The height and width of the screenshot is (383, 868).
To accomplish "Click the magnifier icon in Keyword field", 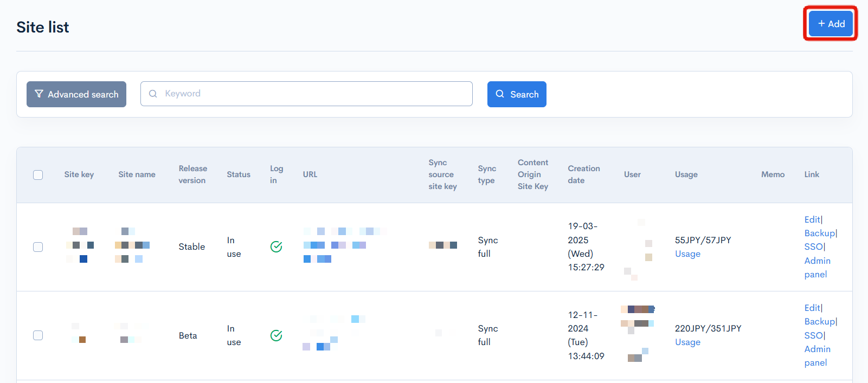I will pos(153,94).
